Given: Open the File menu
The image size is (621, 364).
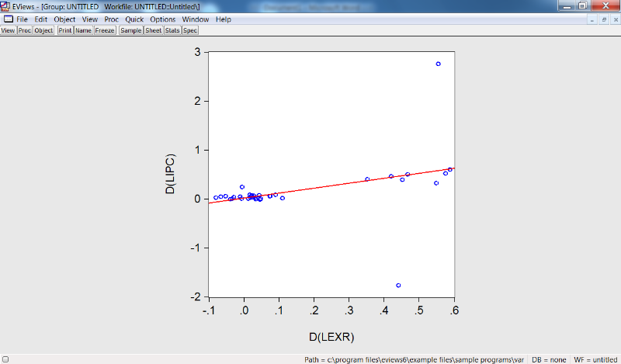Looking at the screenshot, I should (22, 19).
